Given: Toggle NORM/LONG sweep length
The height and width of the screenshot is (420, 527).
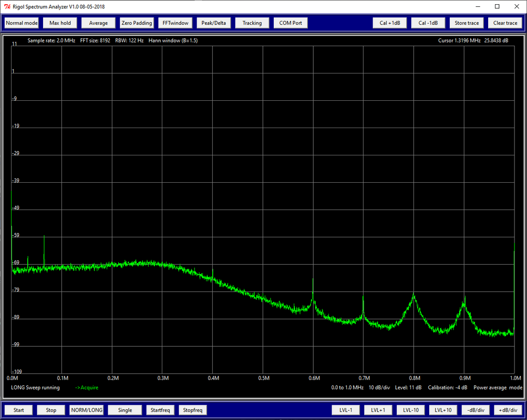Looking at the screenshot, I should point(87,410).
